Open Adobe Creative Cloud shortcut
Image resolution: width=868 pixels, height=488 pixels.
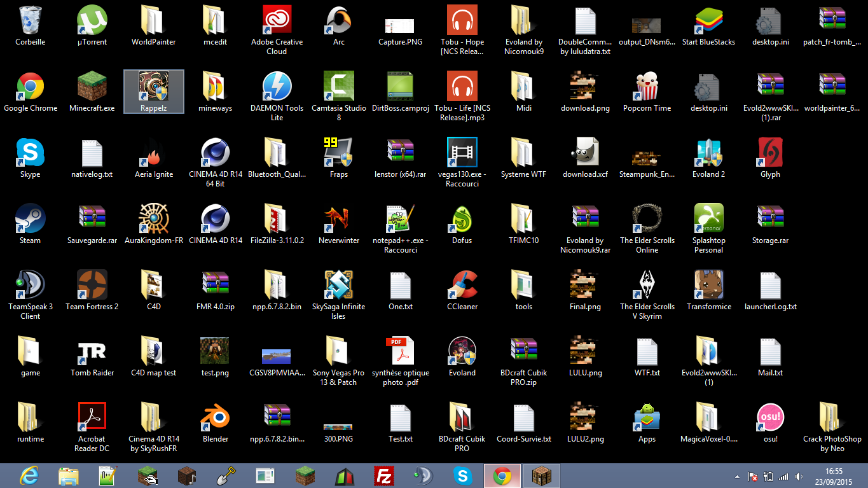coord(277,30)
